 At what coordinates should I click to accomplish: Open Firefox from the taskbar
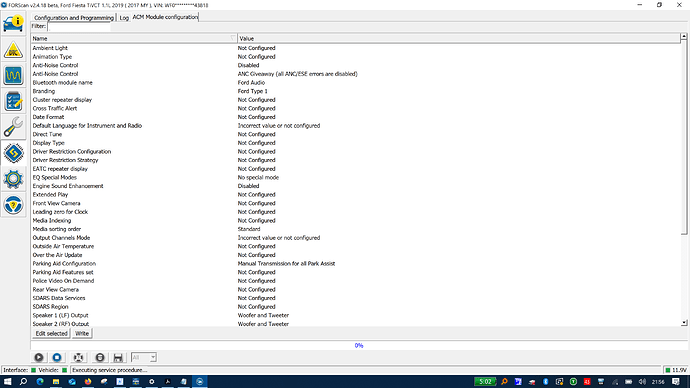88,381
